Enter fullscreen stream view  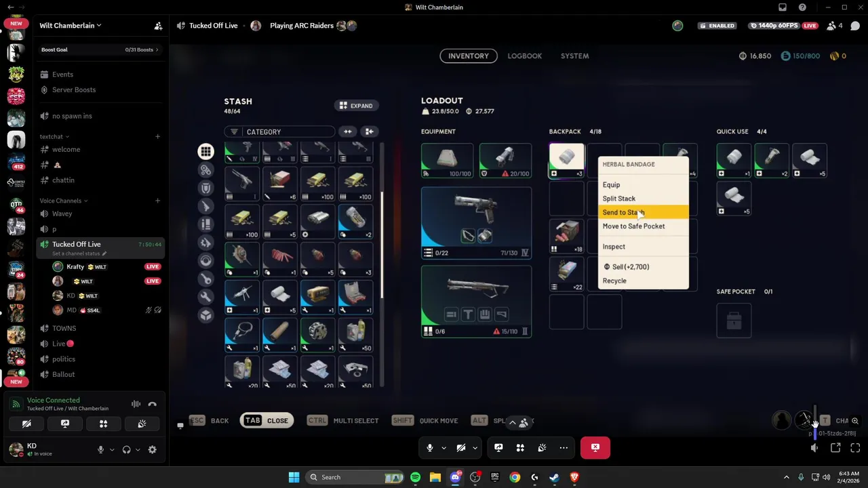click(x=855, y=447)
